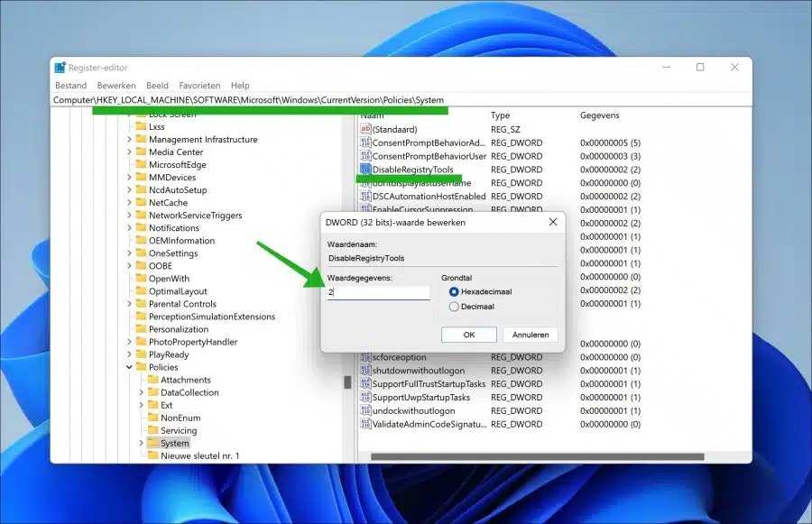Click the scforceoption DWORD icon
Image resolution: width=812 pixels, height=524 pixels.
[365, 357]
